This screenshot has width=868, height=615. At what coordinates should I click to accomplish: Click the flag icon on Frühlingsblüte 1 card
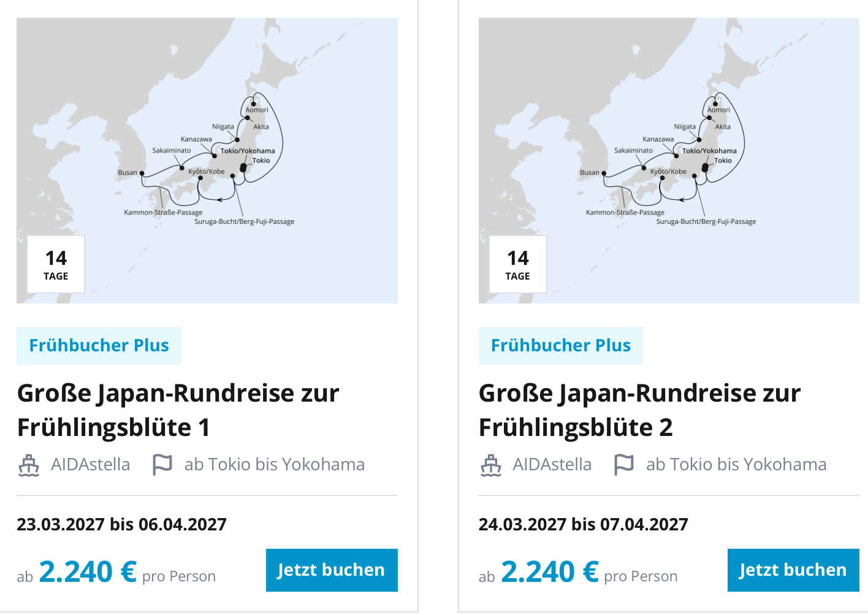[x=162, y=465]
